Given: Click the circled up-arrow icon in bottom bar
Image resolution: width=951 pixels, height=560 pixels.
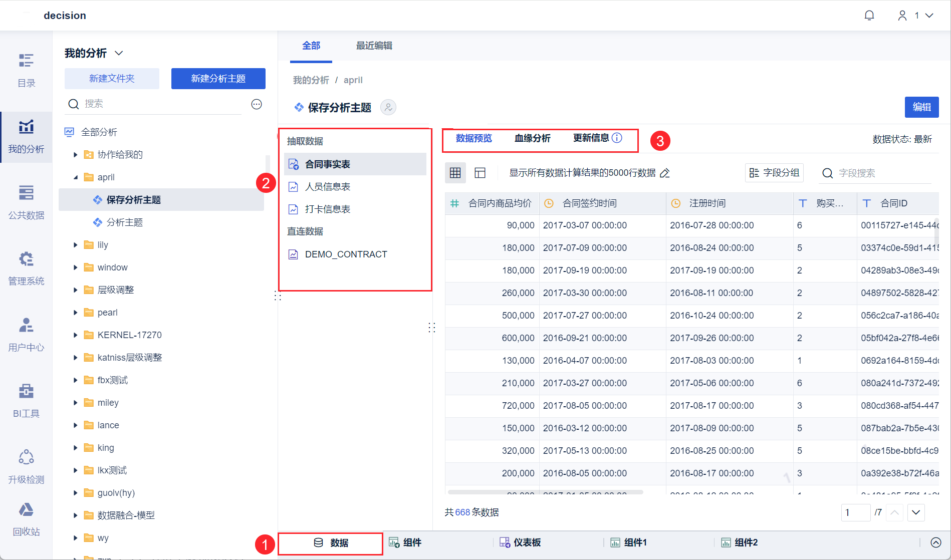Looking at the screenshot, I should click(936, 542).
